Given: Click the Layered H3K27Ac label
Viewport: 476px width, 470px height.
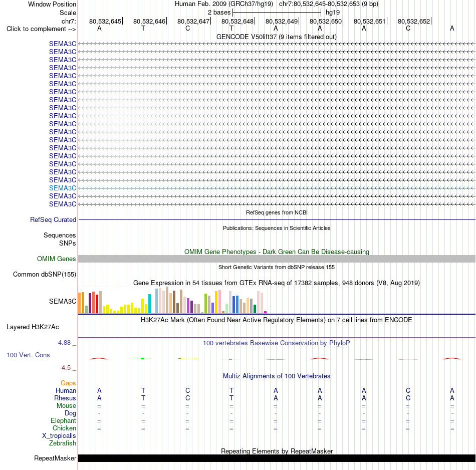Looking at the screenshot, I should 33,327.
